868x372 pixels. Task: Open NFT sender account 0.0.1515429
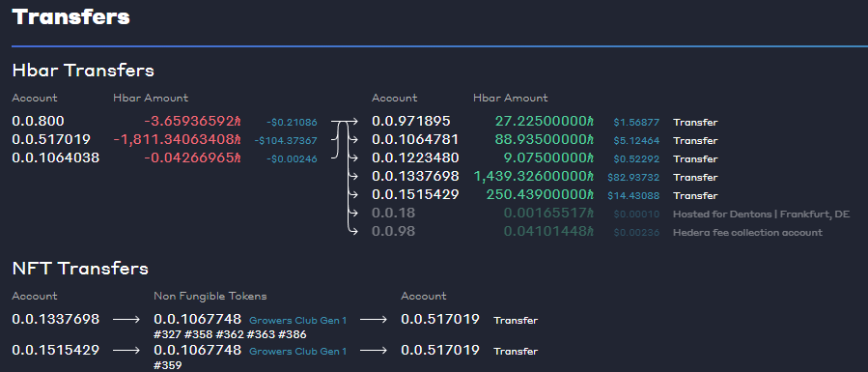56,350
